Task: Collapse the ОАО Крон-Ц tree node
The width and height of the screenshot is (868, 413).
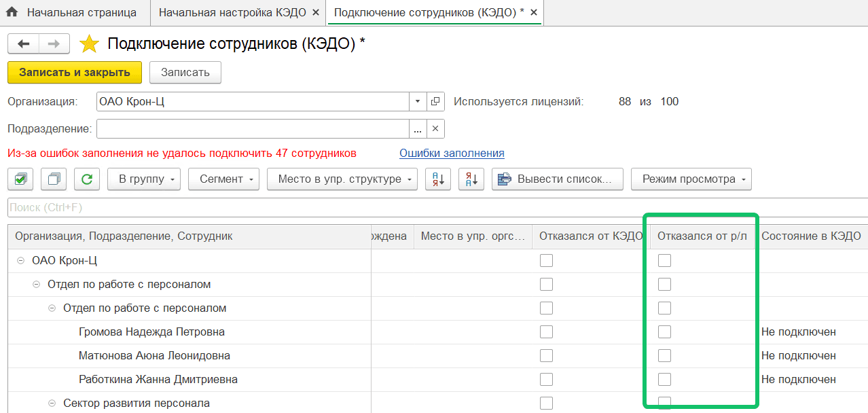Action: tap(20, 261)
